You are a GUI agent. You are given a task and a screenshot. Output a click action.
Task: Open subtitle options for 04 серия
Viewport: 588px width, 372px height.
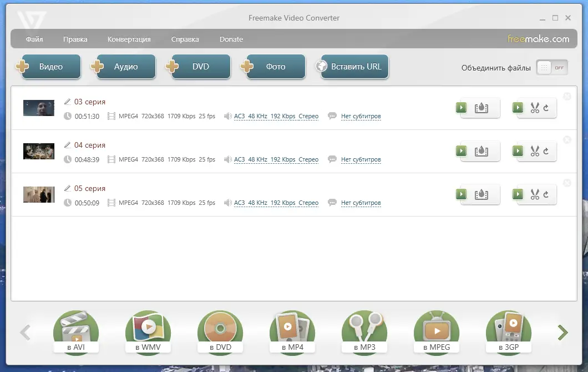(361, 159)
